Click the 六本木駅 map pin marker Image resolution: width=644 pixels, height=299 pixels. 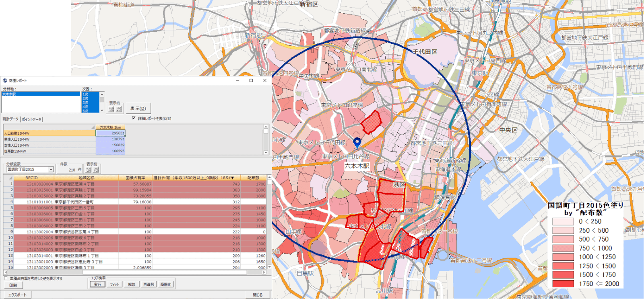(x=357, y=143)
